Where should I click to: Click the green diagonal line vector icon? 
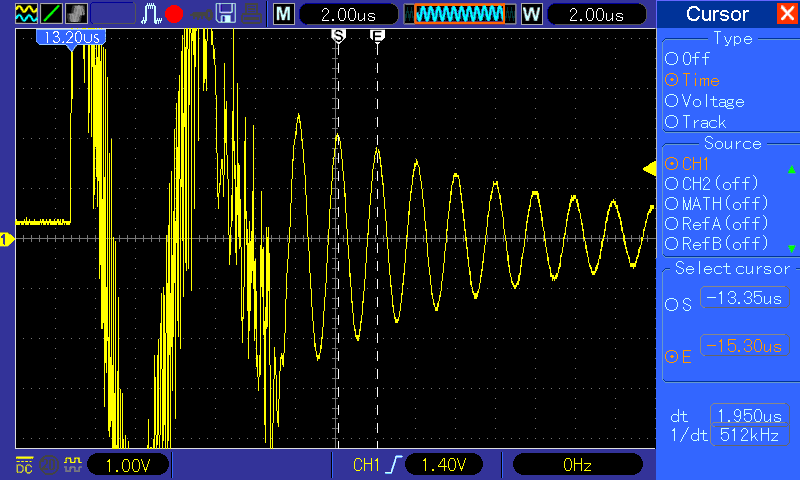click(51, 14)
